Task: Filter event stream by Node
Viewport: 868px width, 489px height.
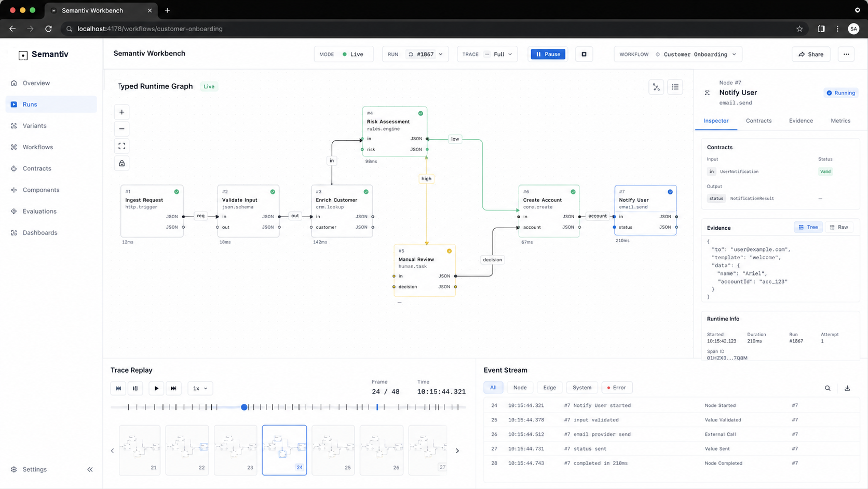Action: click(x=520, y=388)
